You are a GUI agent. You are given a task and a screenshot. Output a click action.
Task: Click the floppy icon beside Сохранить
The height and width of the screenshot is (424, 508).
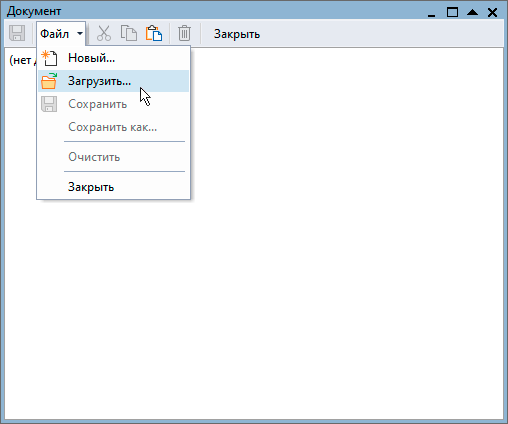click(x=49, y=104)
